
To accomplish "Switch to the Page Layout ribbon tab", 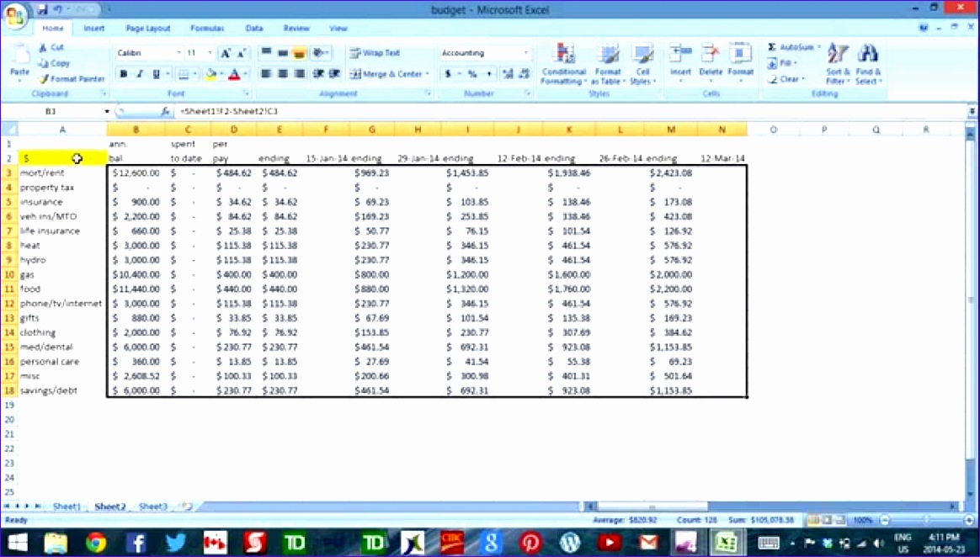I will pos(147,28).
